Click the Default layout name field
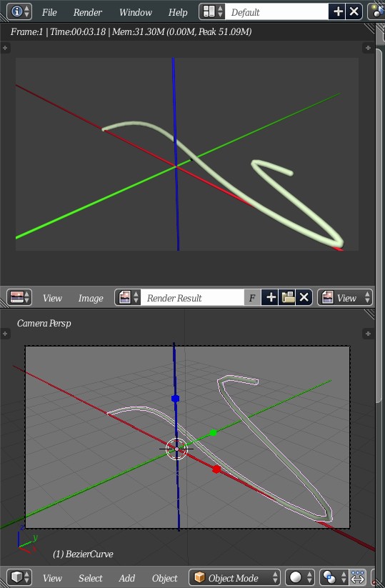 tap(276, 11)
